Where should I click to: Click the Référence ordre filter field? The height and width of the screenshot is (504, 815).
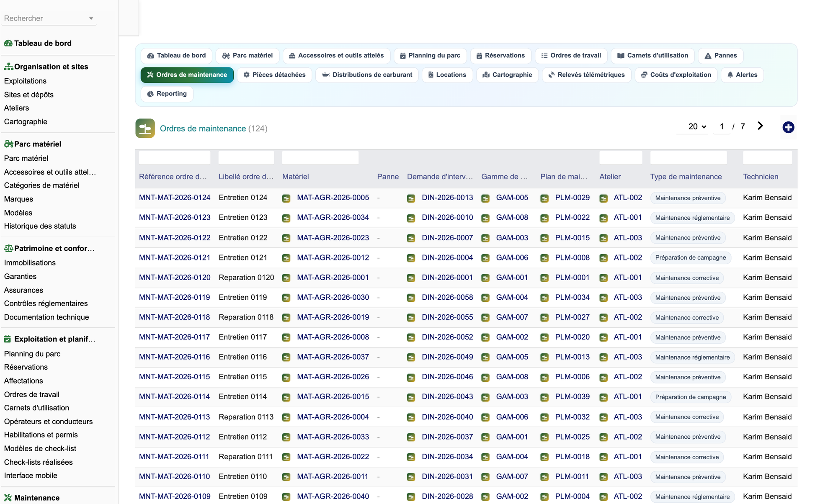175,157
